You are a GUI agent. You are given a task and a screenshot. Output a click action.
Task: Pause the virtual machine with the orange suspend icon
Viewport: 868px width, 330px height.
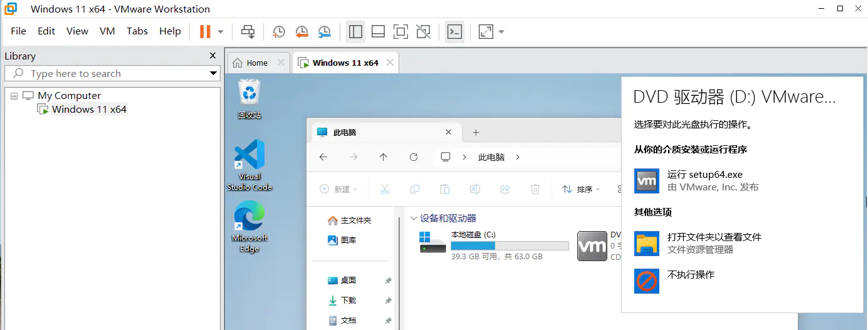205,31
